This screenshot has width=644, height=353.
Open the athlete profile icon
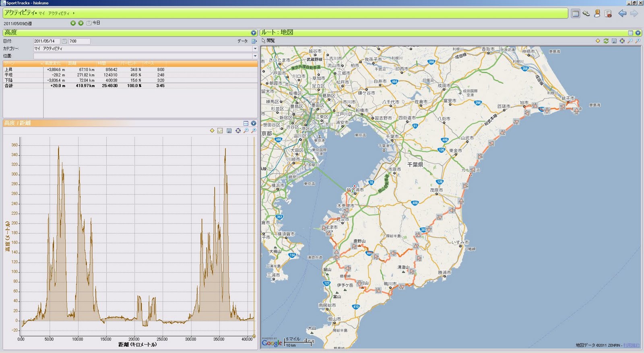click(x=597, y=14)
